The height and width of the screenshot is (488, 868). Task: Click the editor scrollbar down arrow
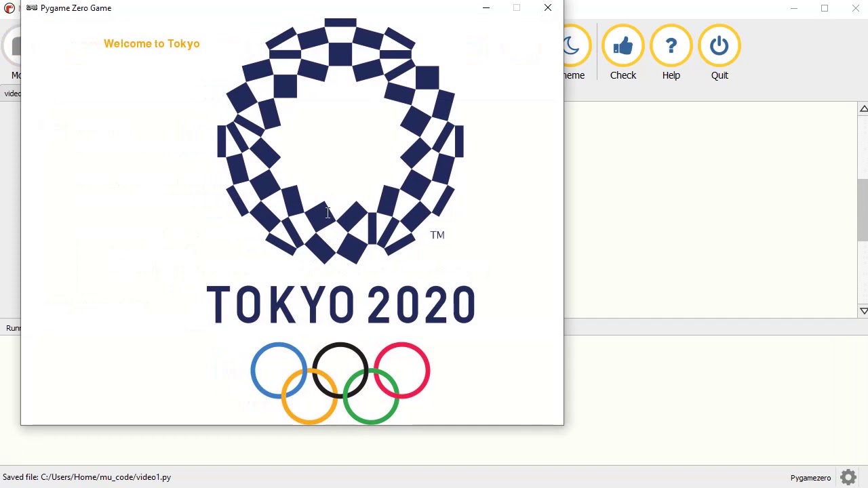click(863, 310)
